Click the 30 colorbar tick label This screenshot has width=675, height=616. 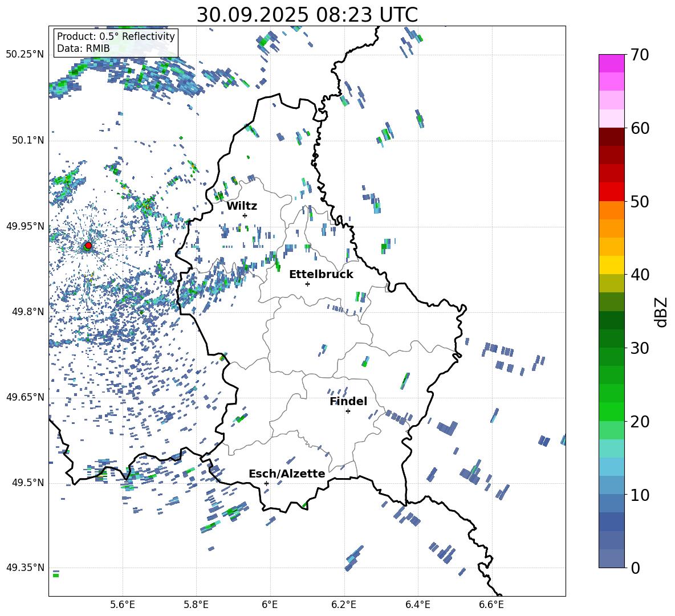640,348
